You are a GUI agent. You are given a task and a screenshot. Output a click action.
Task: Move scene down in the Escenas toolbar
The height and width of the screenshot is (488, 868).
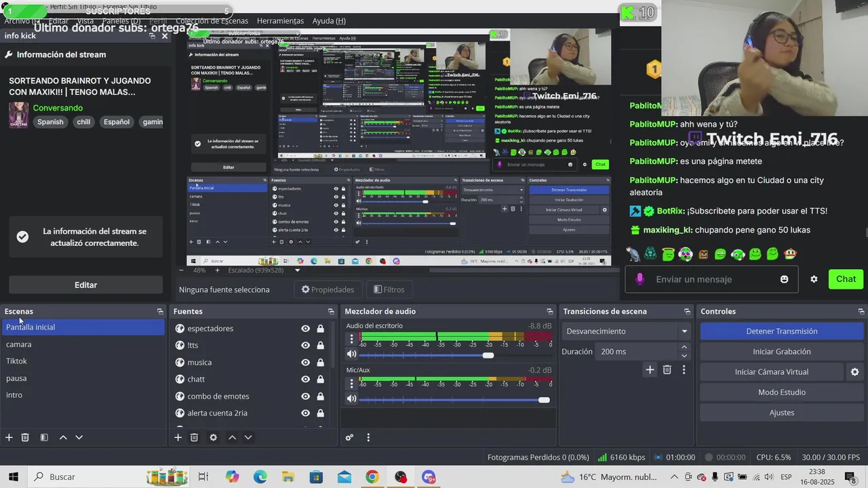[79, 438]
